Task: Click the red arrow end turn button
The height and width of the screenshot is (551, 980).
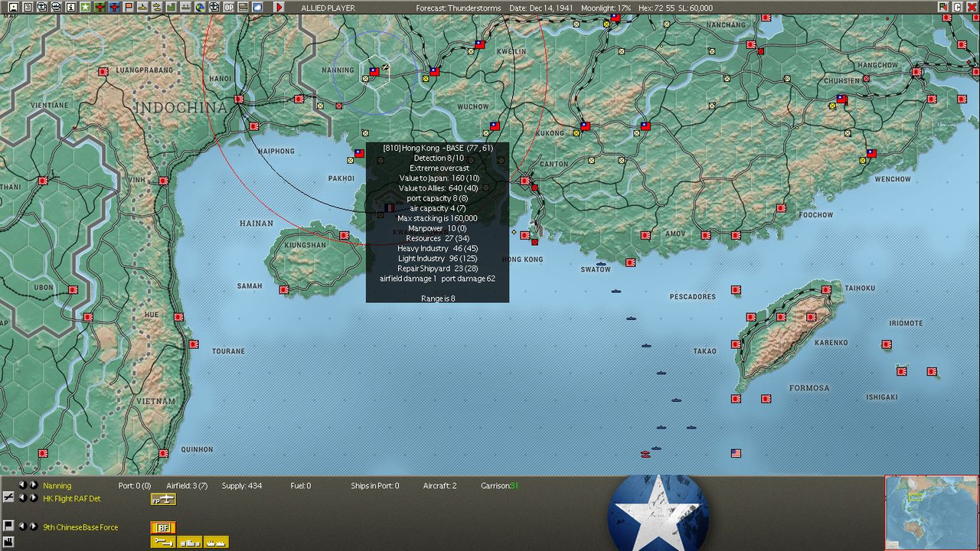Action: coord(279,8)
